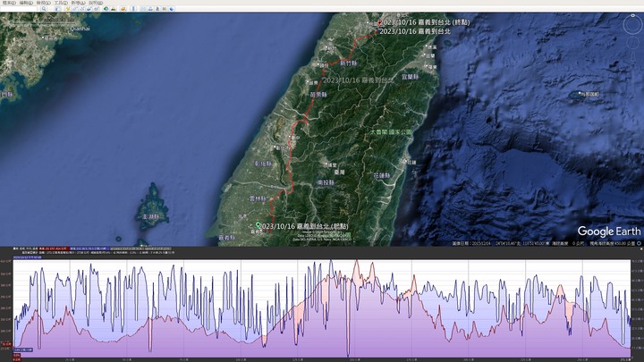Viewport: 644px width, 362px height.
Task: Click the 南投縣 map label
Action: [326, 182]
